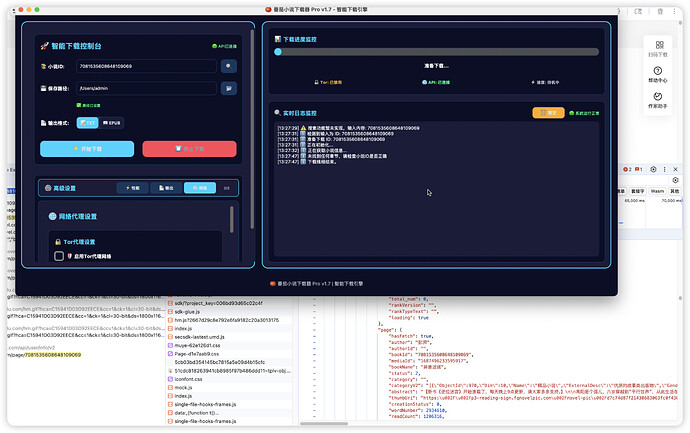Click the highlighted page ID URL in DevTools

(53, 355)
